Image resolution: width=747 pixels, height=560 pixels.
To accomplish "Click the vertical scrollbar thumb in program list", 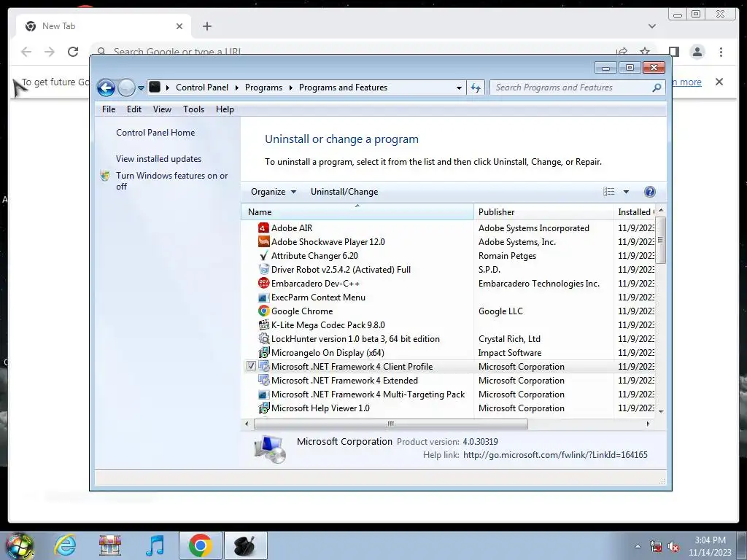I will (660, 240).
